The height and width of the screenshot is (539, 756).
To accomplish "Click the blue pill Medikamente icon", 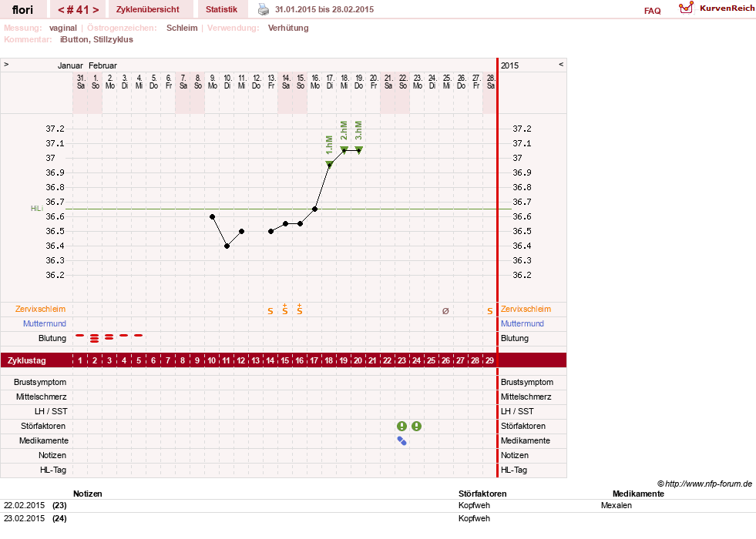I will pyautogui.click(x=402, y=440).
